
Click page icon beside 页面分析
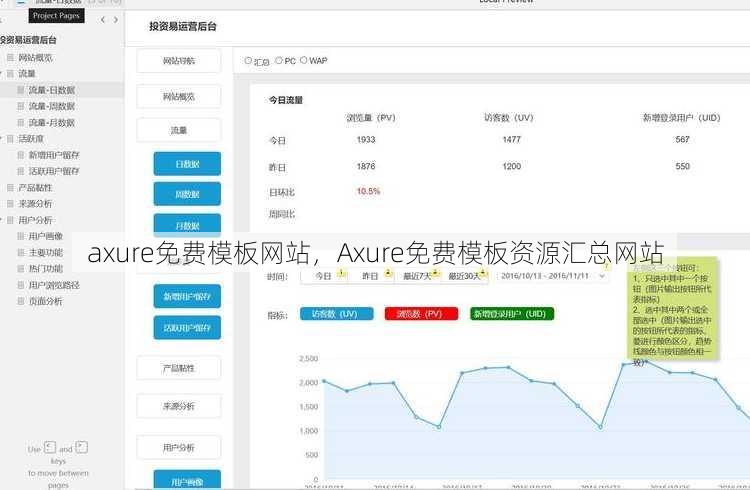click(x=21, y=301)
